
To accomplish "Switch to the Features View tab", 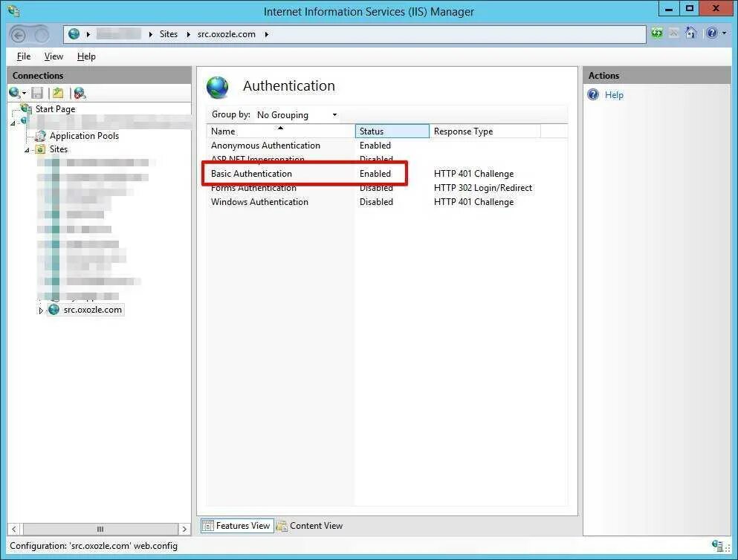I will [x=237, y=526].
